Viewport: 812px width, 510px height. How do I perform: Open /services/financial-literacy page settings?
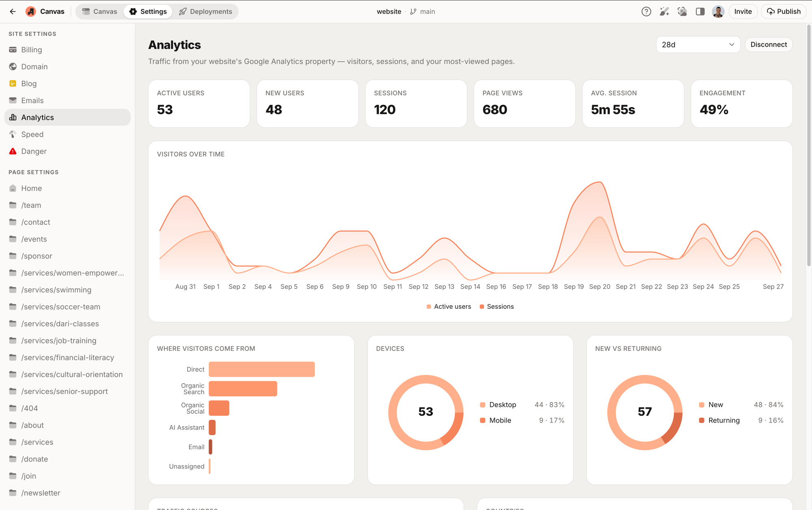tap(67, 358)
